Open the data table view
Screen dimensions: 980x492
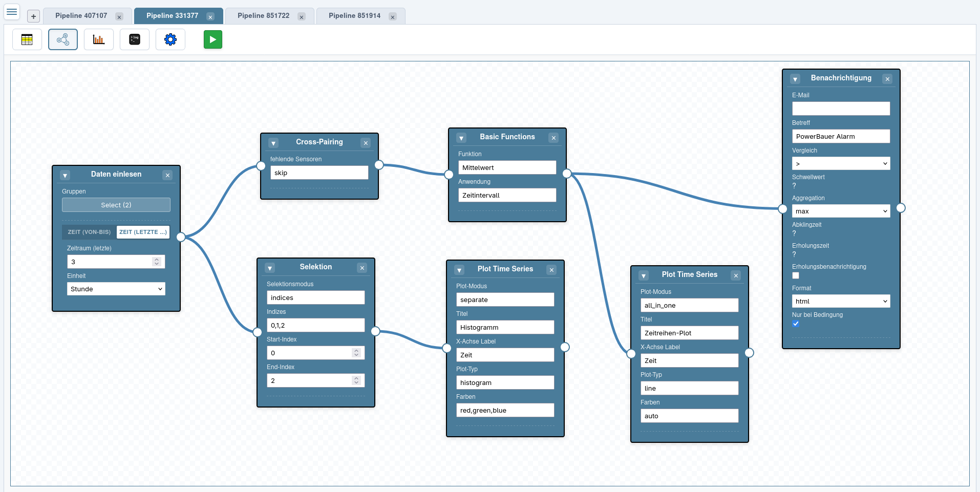click(x=27, y=39)
